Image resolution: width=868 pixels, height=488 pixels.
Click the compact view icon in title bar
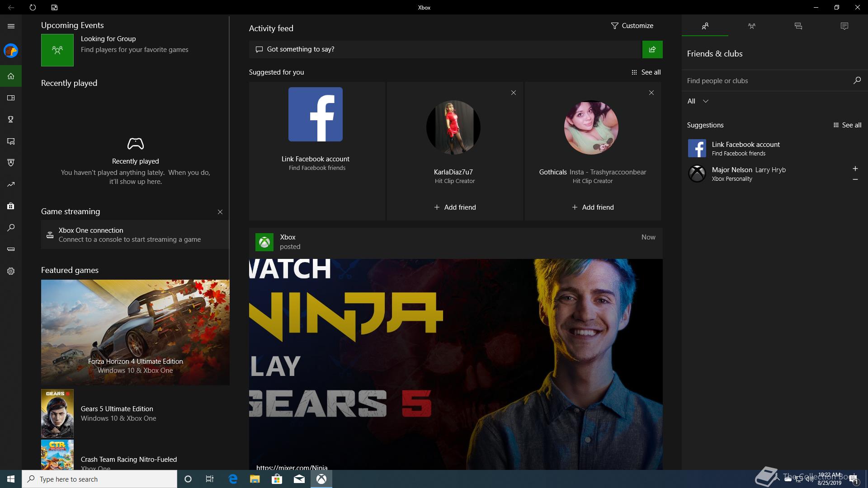coord(54,7)
